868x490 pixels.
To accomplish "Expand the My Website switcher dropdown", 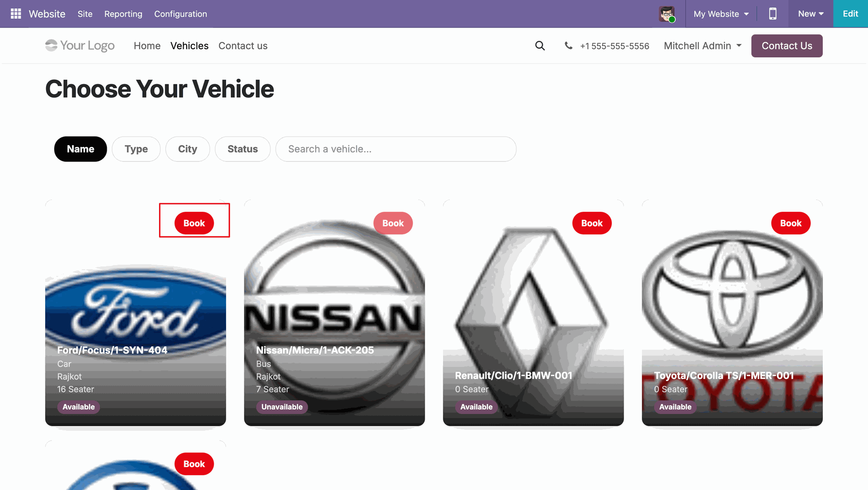I will pyautogui.click(x=721, y=14).
